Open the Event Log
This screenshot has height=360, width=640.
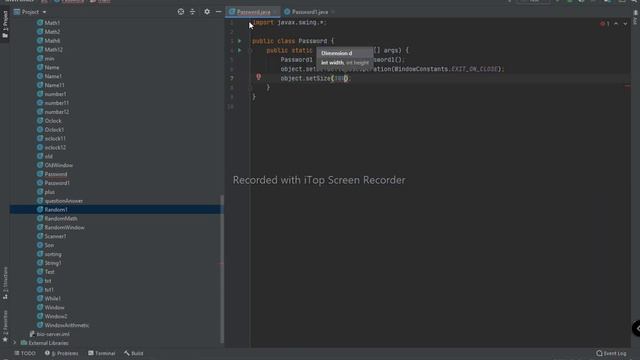(611, 353)
